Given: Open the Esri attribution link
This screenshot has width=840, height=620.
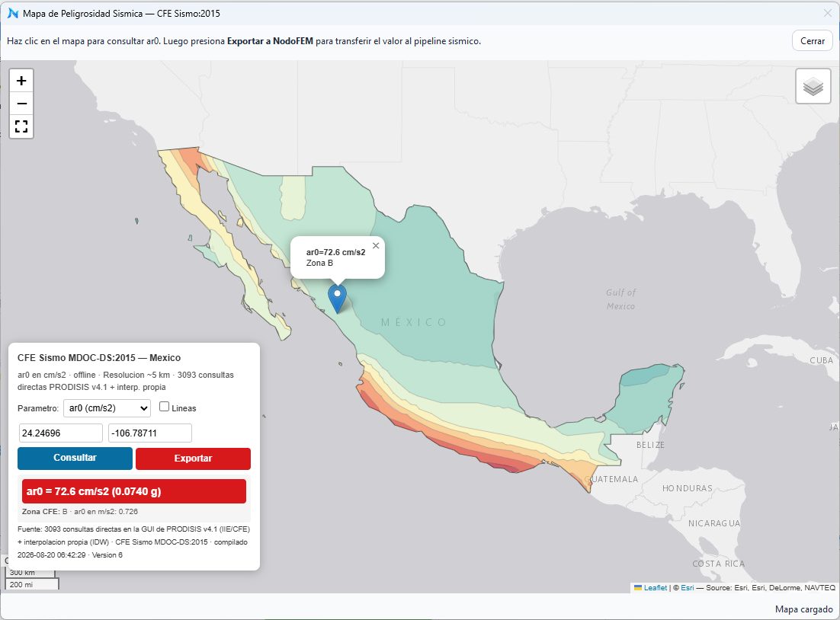Looking at the screenshot, I should pyautogui.click(x=688, y=587).
